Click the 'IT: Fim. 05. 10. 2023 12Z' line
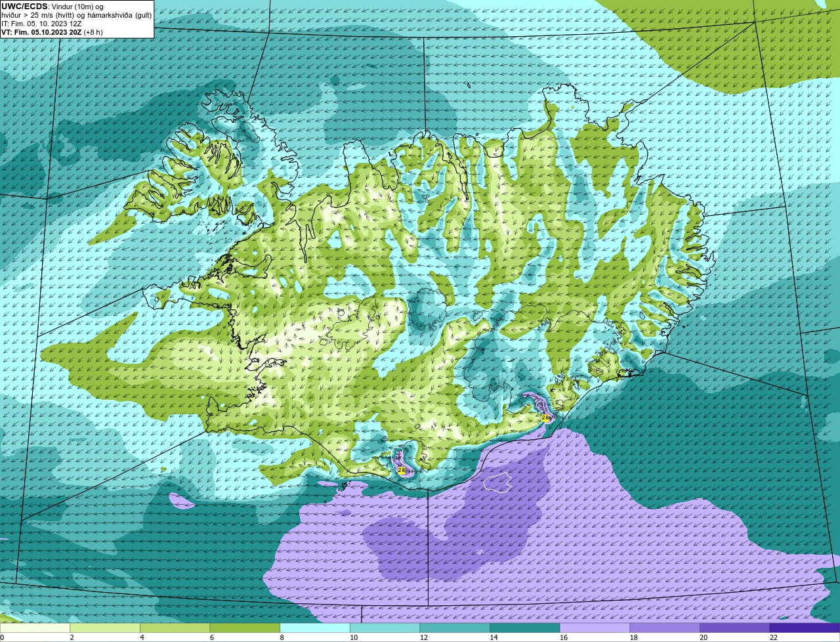The width and height of the screenshot is (840, 642). click(41, 23)
